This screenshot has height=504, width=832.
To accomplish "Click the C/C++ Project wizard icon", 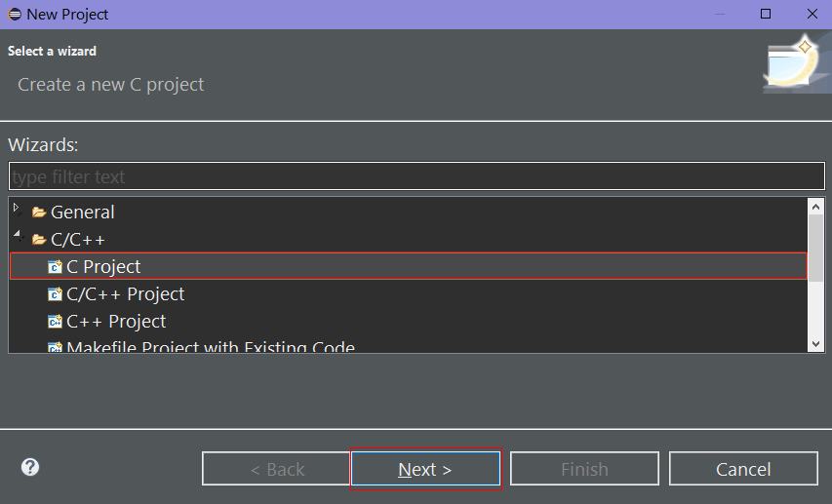I will coord(55,293).
